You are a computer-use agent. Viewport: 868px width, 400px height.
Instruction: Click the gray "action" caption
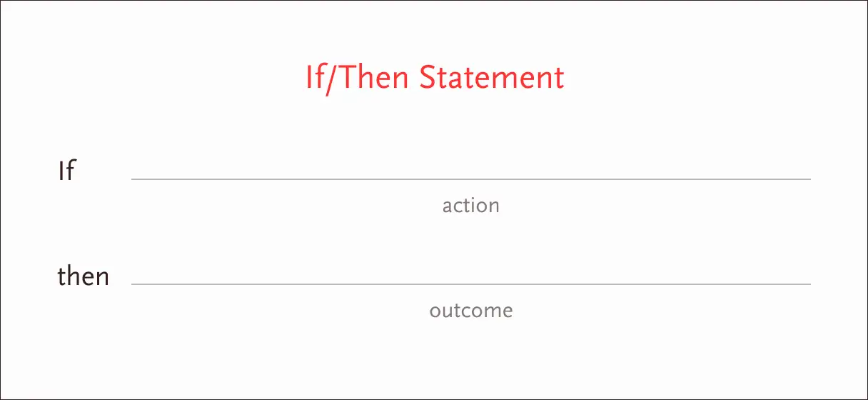click(x=471, y=206)
